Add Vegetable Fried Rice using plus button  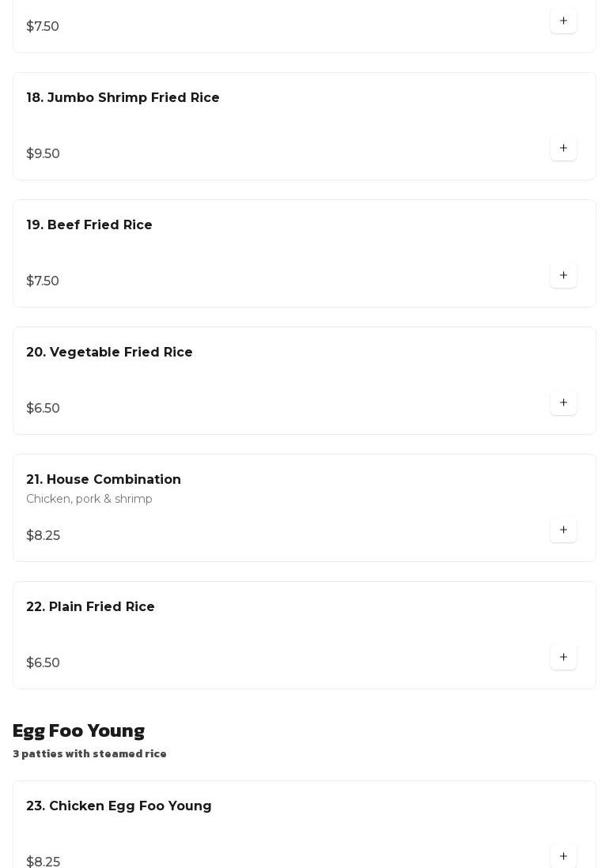pos(563,403)
